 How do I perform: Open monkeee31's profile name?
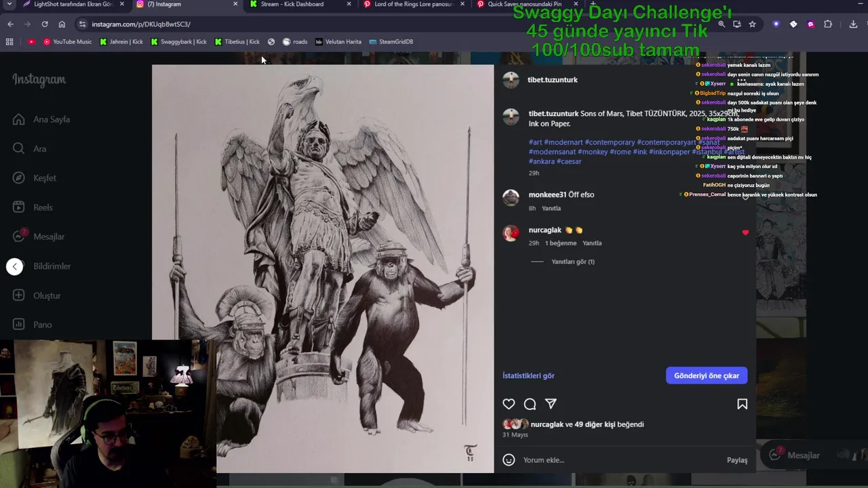click(x=547, y=195)
